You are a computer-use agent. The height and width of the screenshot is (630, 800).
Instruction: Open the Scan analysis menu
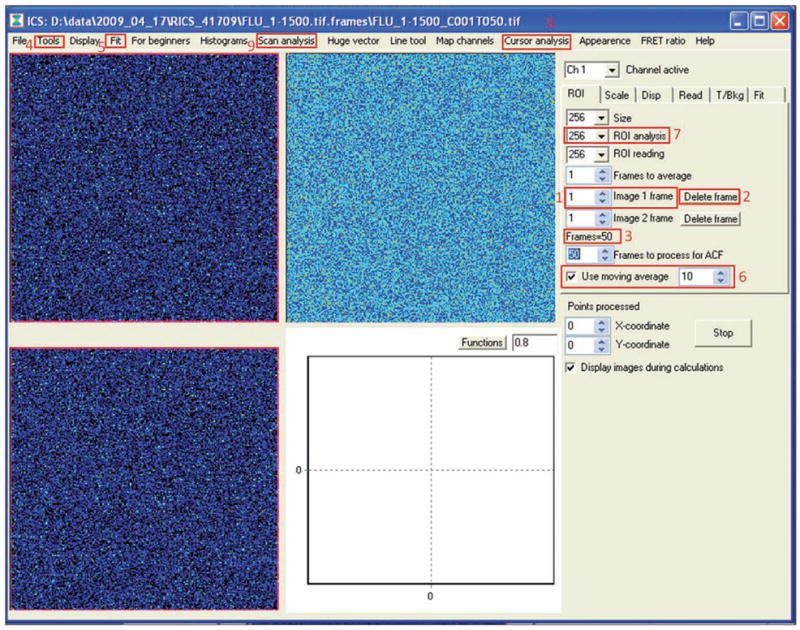click(286, 41)
